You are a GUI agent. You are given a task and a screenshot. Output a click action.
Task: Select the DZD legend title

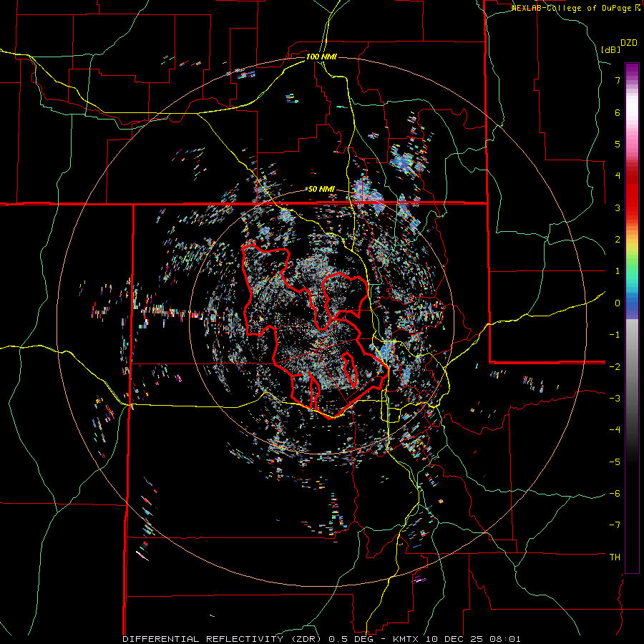click(x=629, y=43)
